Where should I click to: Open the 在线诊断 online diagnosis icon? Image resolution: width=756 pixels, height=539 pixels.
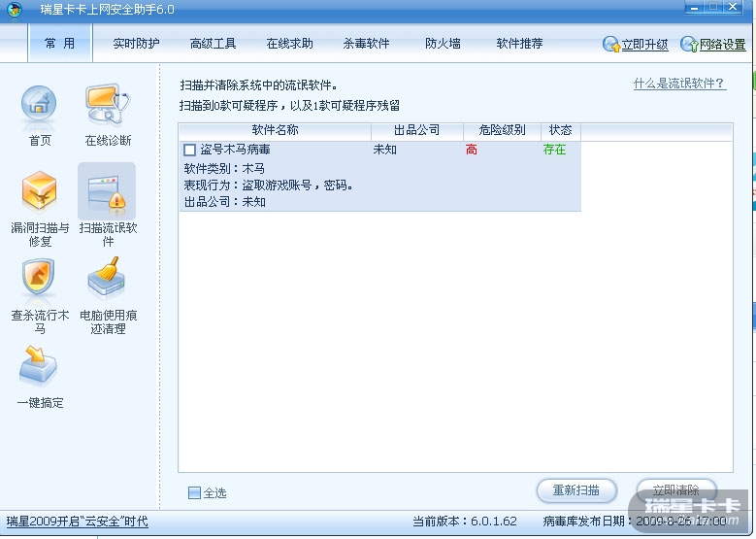coord(107,104)
